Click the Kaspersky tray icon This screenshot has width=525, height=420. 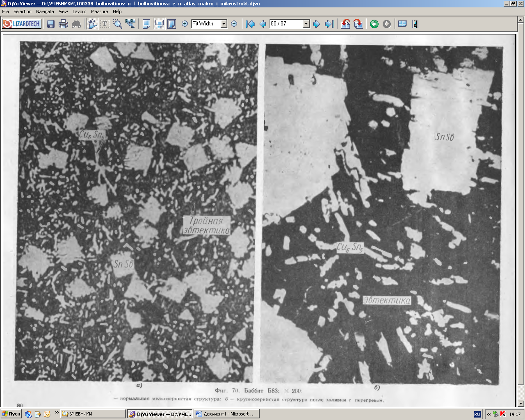tap(503, 414)
